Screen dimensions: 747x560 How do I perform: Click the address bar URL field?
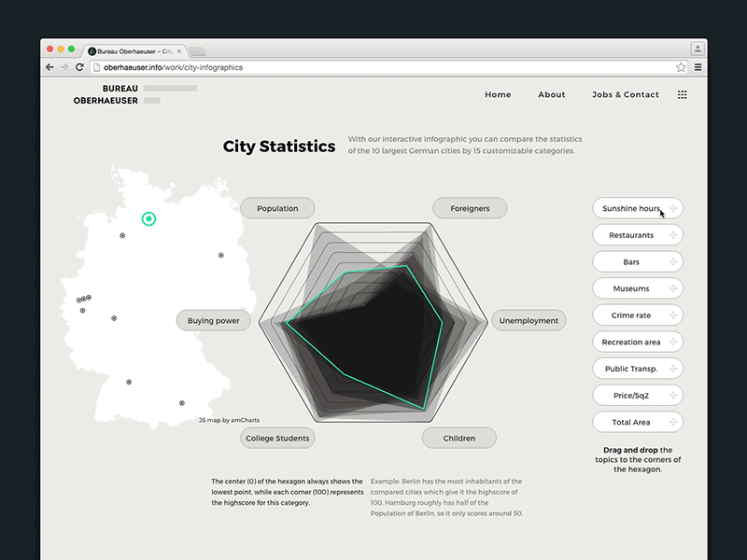(373, 67)
